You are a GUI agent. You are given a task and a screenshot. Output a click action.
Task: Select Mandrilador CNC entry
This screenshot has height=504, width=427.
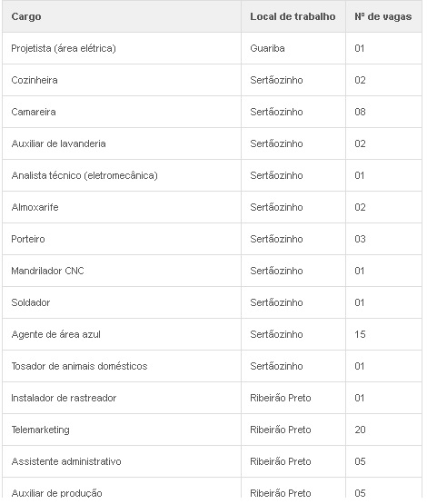[47, 271]
